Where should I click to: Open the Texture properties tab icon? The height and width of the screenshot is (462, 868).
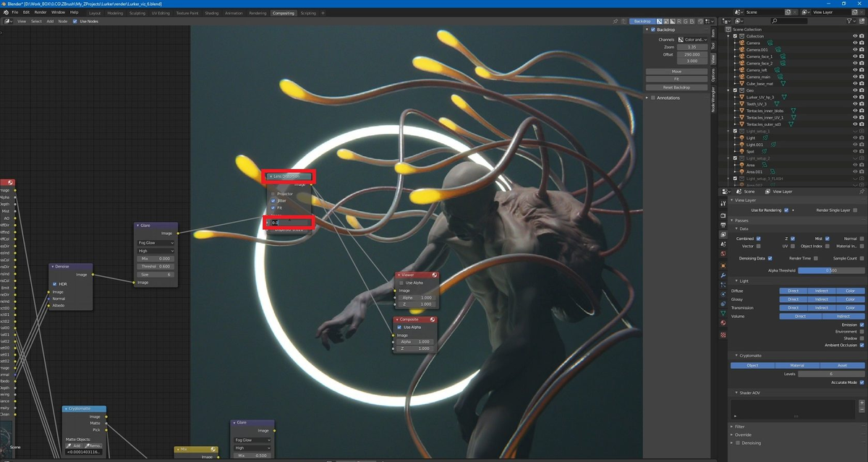(723, 334)
